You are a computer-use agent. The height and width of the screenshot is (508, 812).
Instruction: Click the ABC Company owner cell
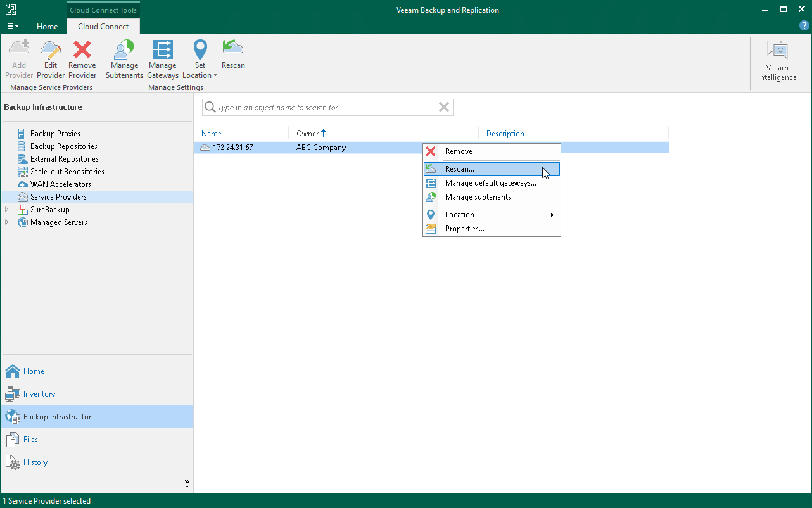point(321,148)
